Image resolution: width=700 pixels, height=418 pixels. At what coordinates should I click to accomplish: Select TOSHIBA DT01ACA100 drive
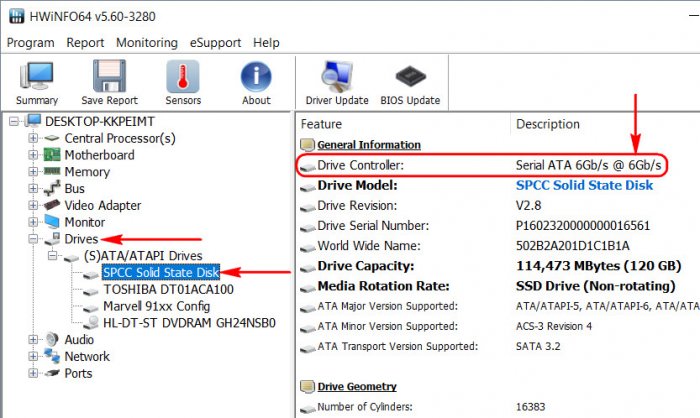(168, 289)
